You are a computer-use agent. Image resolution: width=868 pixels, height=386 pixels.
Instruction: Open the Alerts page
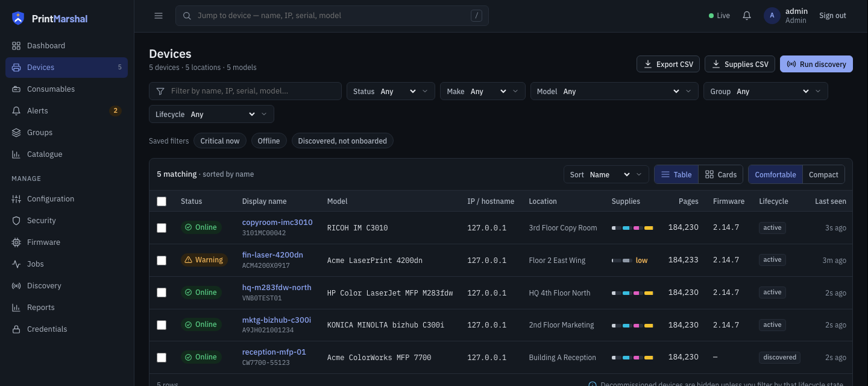point(66,111)
